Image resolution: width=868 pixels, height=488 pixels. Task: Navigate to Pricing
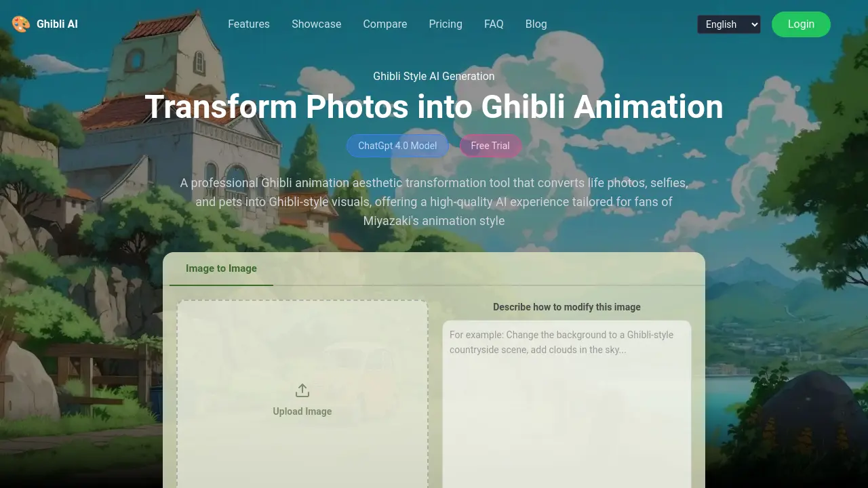[x=446, y=24]
